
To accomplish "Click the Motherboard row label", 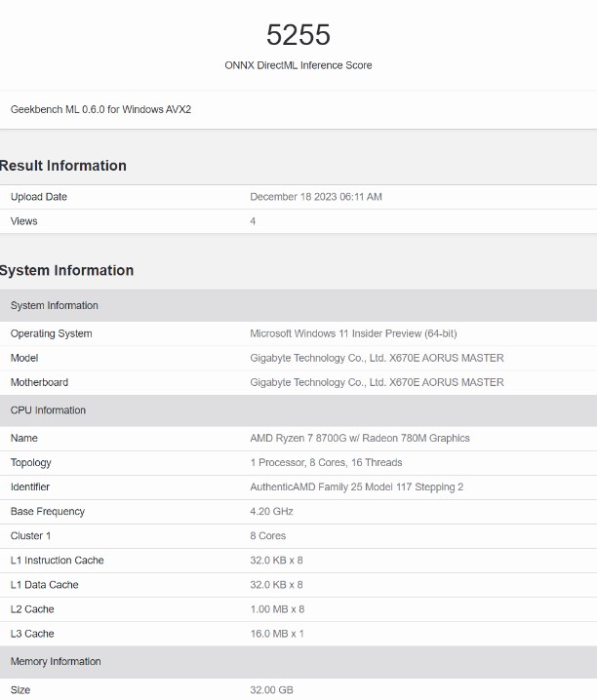I will coord(39,382).
